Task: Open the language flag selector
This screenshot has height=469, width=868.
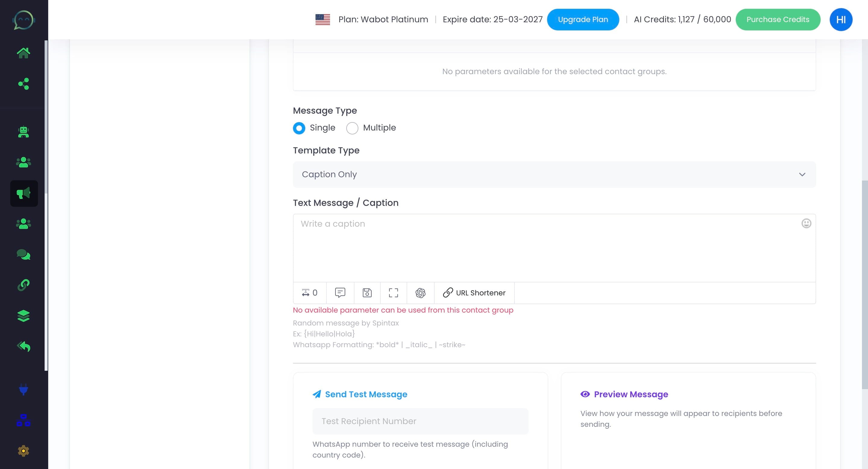Action: tap(322, 20)
